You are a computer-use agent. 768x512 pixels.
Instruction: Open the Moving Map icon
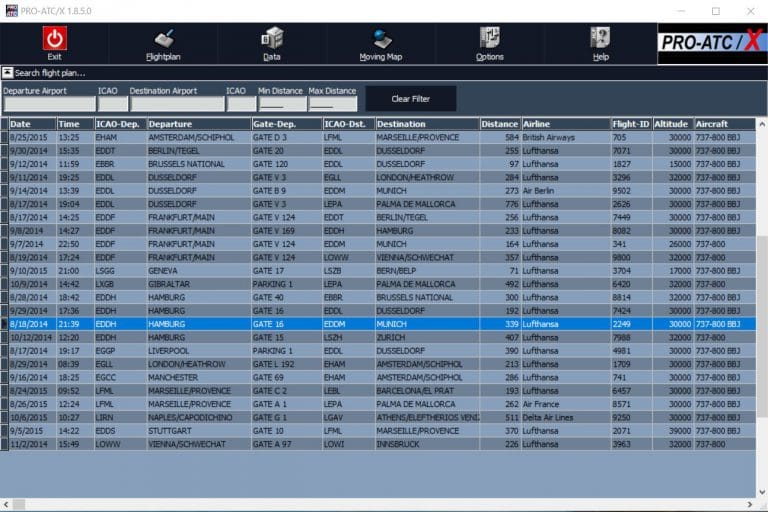pos(380,39)
